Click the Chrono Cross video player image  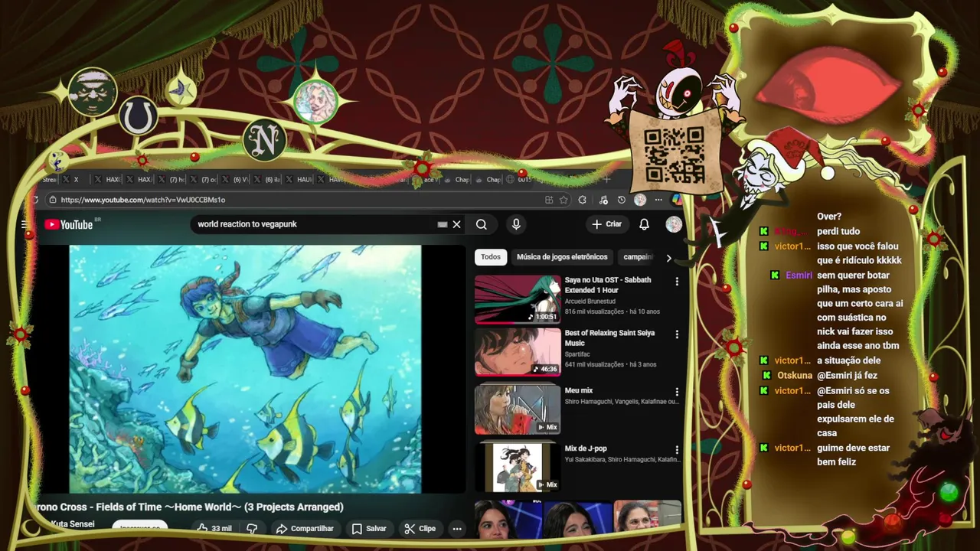245,369
